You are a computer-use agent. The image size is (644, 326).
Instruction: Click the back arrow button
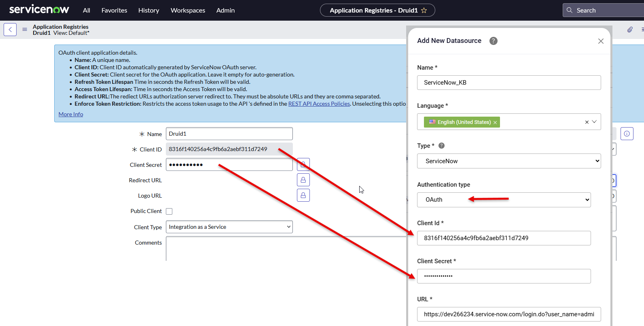pos(10,30)
